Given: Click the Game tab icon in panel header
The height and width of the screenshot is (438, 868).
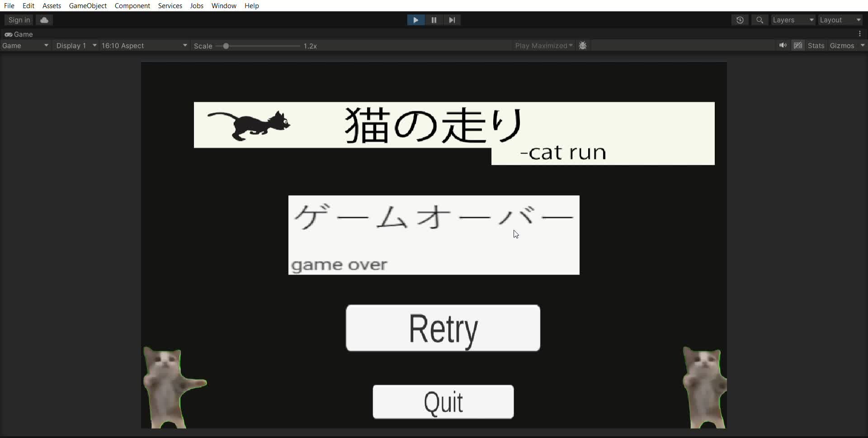Looking at the screenshot, I should point(8,34).
